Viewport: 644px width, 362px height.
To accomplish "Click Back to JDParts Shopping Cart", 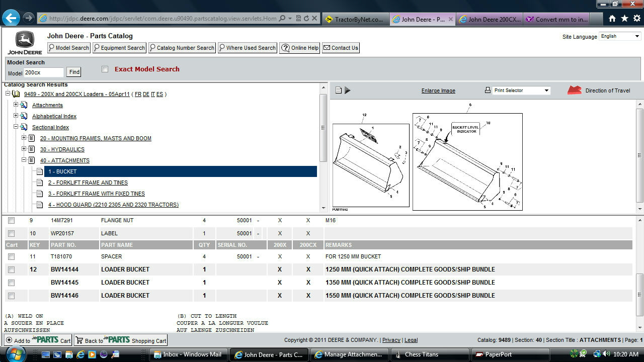I will (121, 340).
